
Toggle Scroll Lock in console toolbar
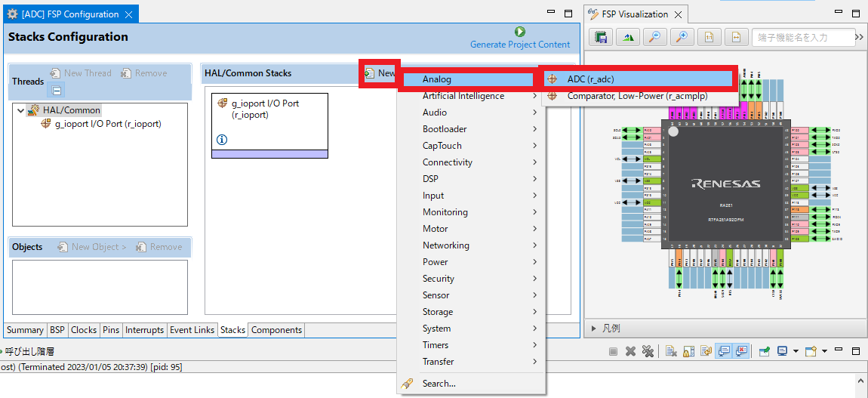click(689, 351)
